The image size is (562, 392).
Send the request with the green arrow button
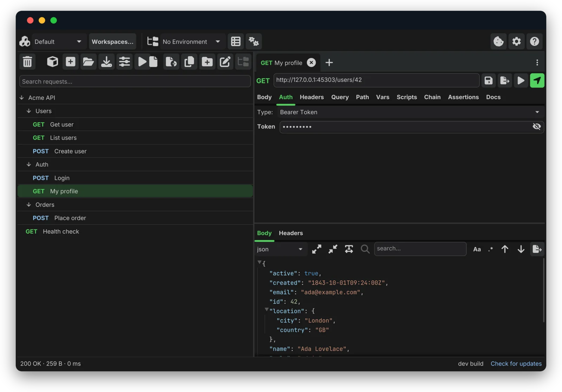coord(537,80)
